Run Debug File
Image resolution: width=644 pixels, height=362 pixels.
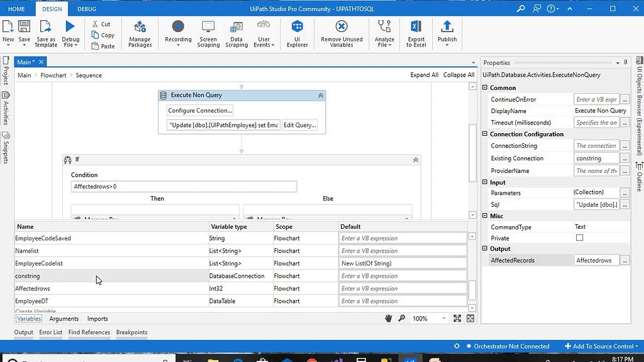click(x=70, y=34)
